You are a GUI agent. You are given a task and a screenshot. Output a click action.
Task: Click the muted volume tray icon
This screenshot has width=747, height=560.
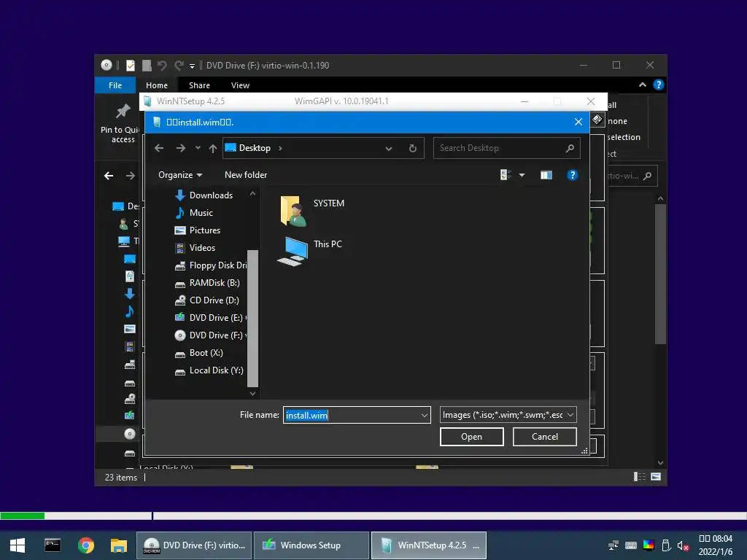tap(683, 545)
